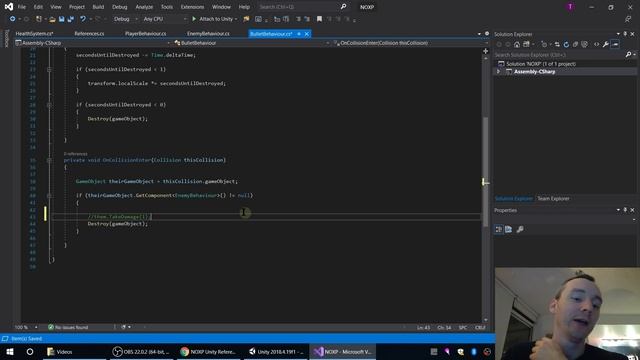Click the split editor icon above scrollbar
The width and height of the screenshot is (640, 360).
point(485,51)
